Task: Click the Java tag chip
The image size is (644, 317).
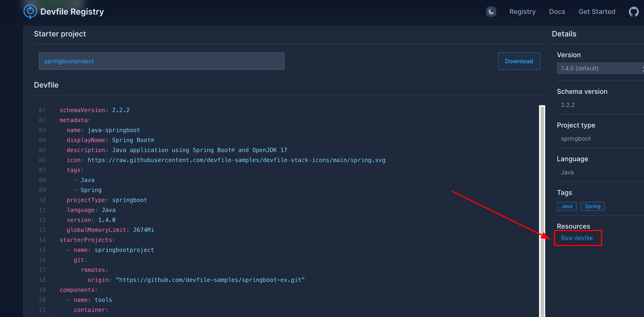Action: 567,206
